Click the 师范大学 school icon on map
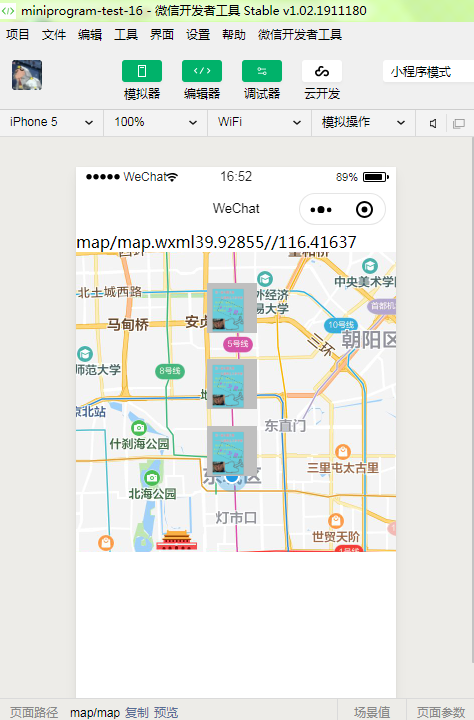 click(x=85, y=354)
